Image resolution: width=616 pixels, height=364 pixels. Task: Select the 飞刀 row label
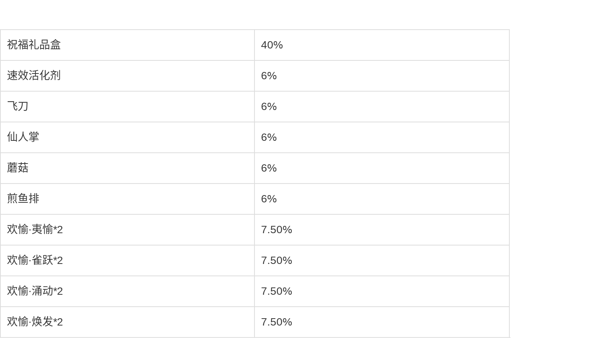18,107
